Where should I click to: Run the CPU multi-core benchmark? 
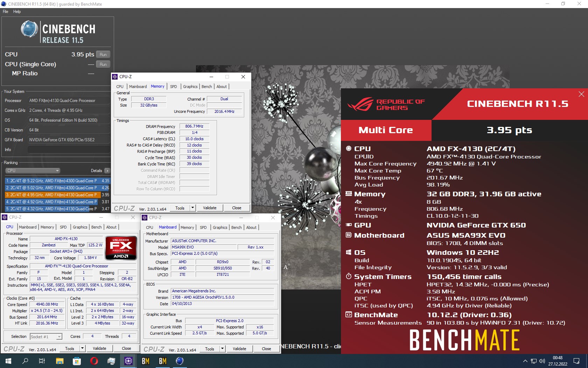[103, 54]
